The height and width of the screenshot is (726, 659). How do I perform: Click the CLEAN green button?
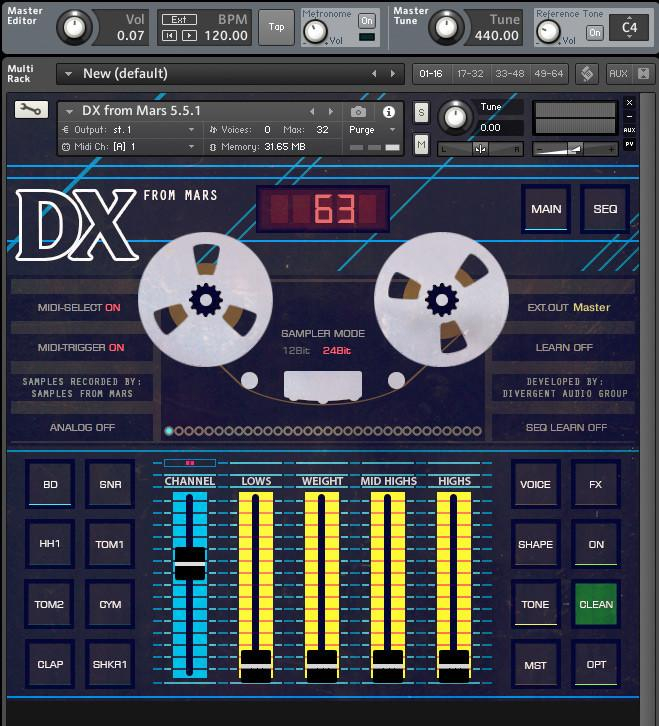pos(596,605)
